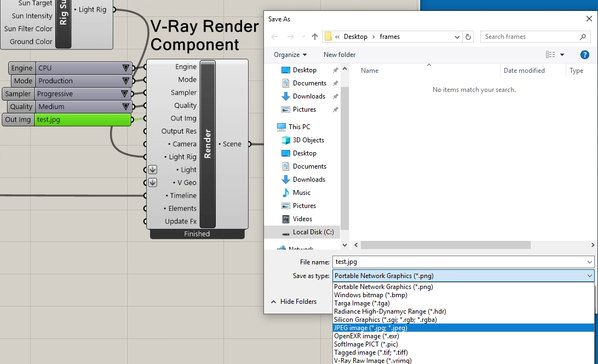Image resolution: width=598 pixels, height=364 pixels.
Task: Refresh the frames folder listing
Action: [x=468, y=37]
